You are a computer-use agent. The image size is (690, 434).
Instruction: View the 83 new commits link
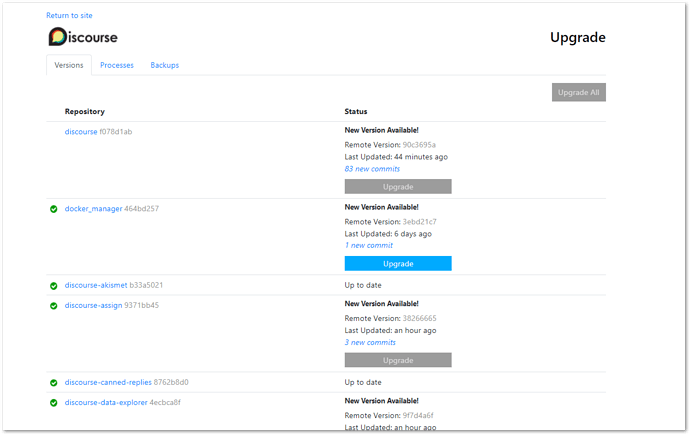pyautogui.click(x=372, y=169)
